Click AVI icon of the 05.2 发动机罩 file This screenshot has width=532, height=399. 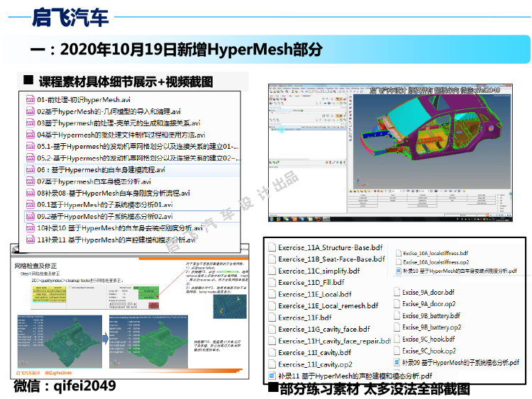tap(31, 158)
